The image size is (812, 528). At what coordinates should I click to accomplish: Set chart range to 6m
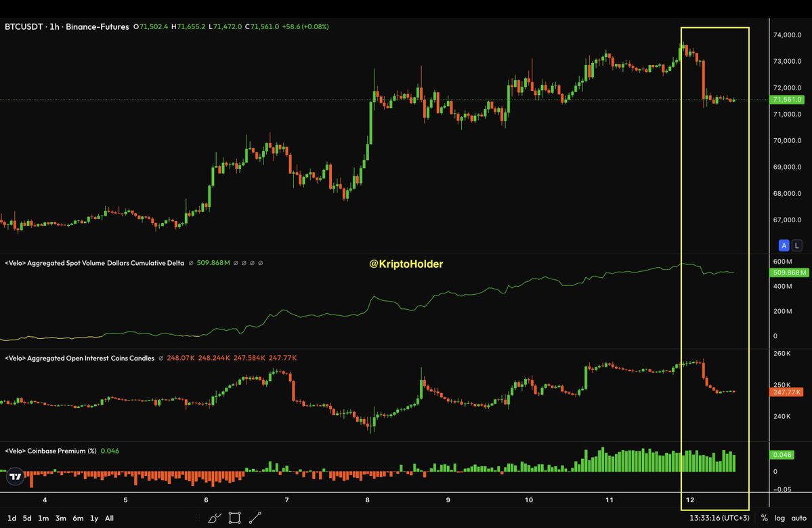[78, 518]
